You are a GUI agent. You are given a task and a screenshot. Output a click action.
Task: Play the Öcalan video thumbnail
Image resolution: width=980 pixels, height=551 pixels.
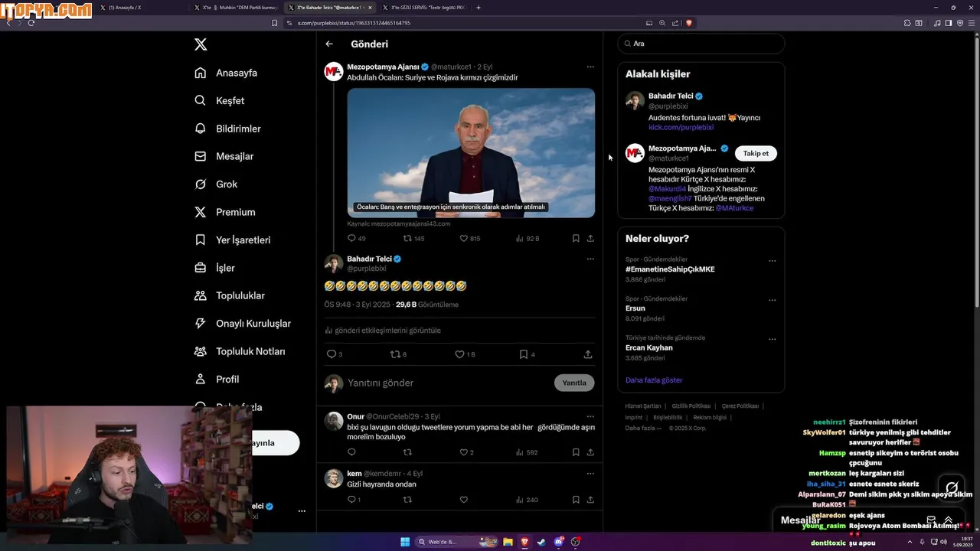tap(471, 153)
